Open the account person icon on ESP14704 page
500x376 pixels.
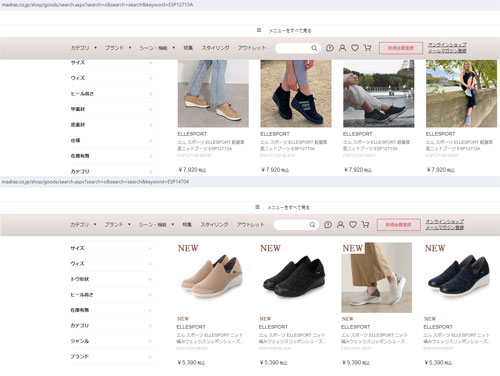coord(340,225)
